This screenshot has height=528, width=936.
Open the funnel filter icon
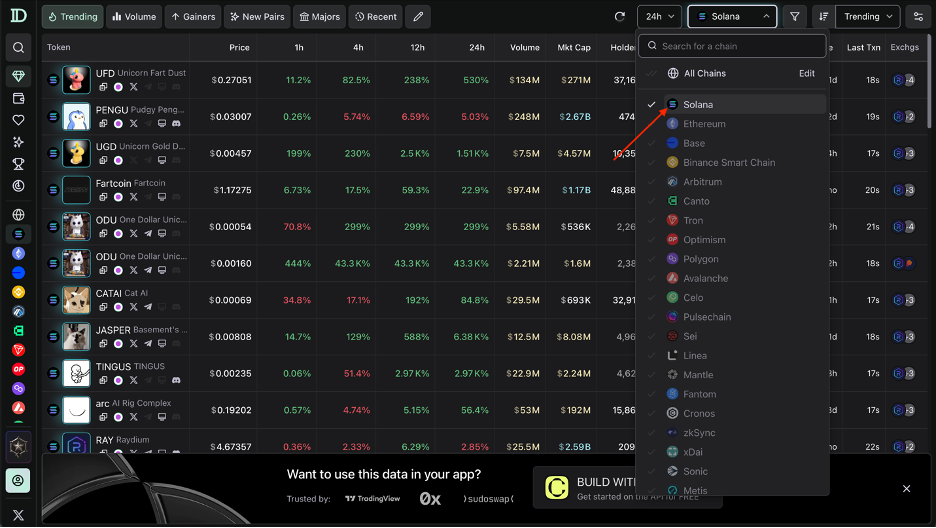[x=795, y=17]
